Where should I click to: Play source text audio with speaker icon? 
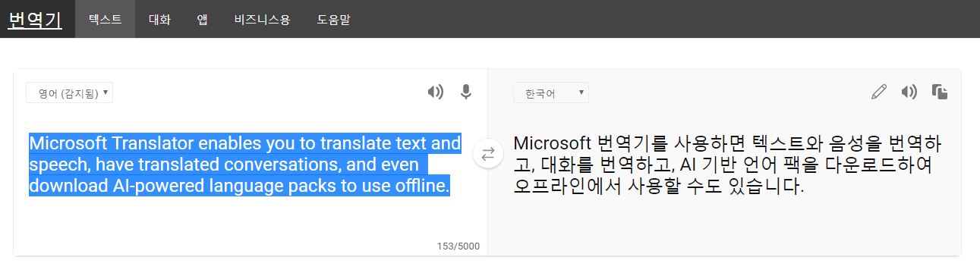[435, 93]
